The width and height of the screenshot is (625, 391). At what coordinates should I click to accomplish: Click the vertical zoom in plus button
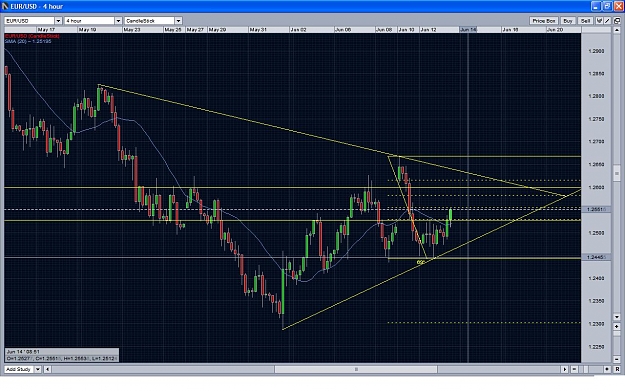[x=617, y=326]
